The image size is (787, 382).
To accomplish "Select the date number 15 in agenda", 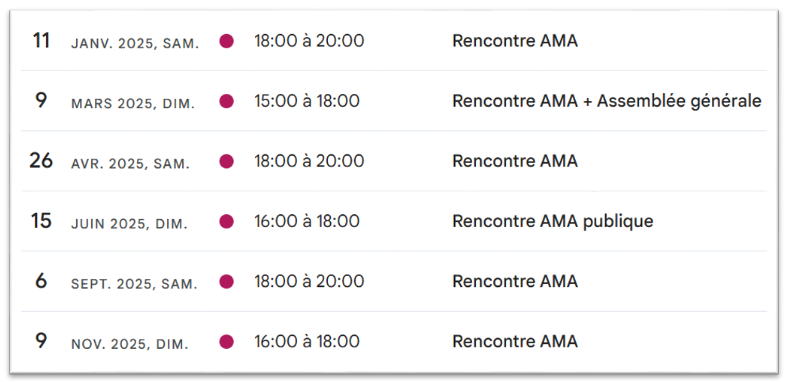I will pos(41,221).
